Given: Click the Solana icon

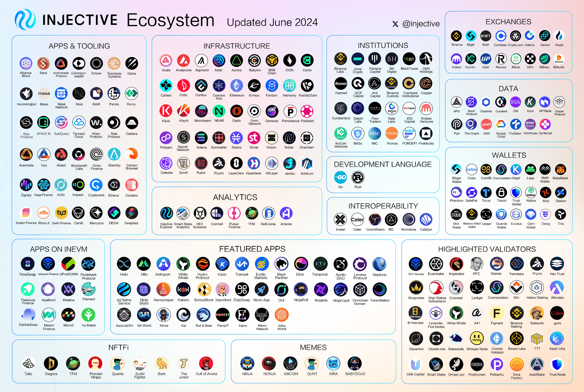Looking at the screenshot, I should (201, 138).
